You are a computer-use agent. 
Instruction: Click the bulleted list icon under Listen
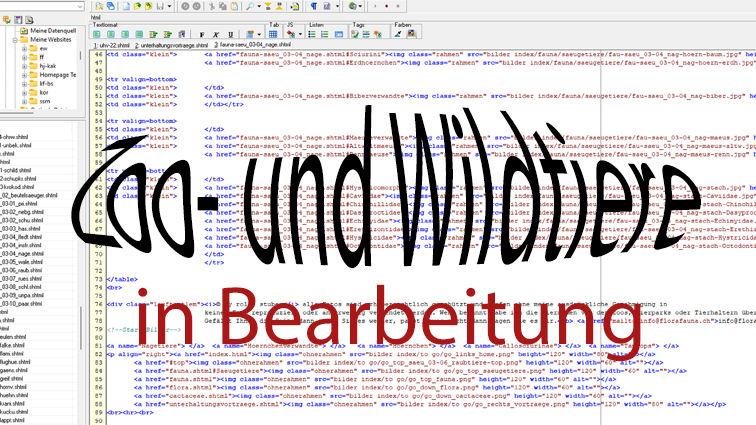[312, 34]
